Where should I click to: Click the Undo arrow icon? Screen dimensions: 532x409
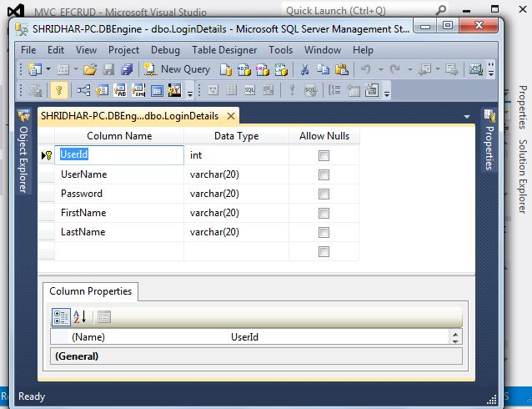[x=366, y=69]
